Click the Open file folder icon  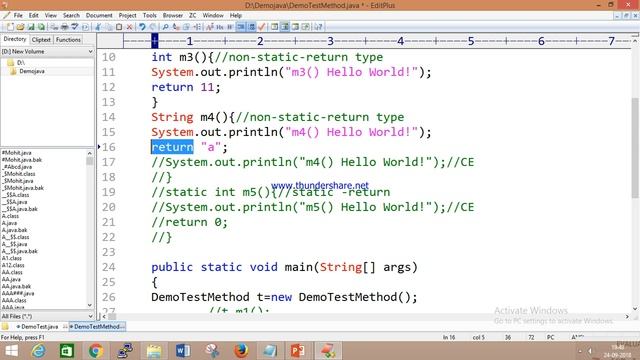(x=20, y=27)
